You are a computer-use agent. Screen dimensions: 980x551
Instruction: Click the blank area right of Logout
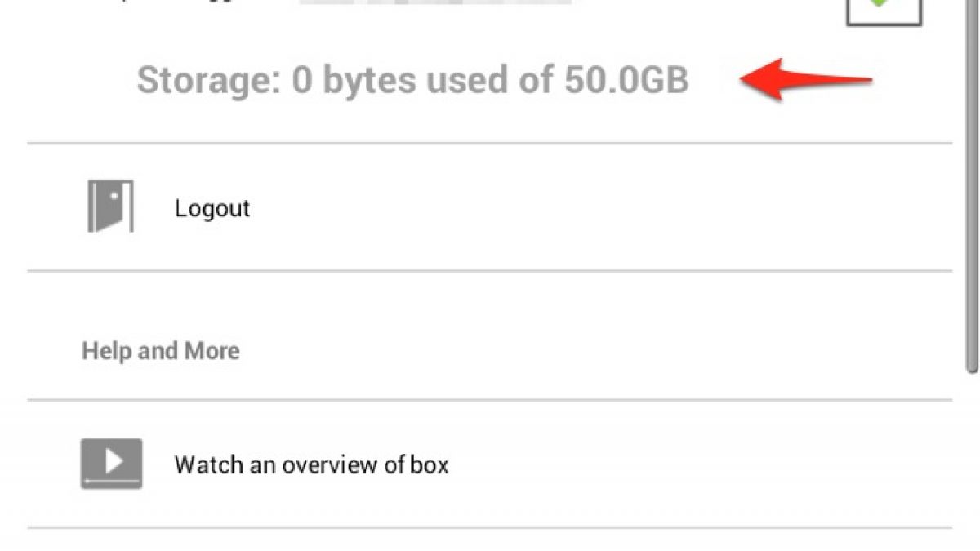coord(572,208)
